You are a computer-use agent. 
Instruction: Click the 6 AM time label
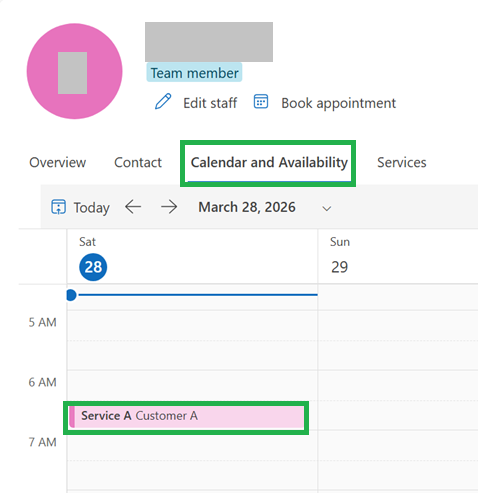coord(42,382)
